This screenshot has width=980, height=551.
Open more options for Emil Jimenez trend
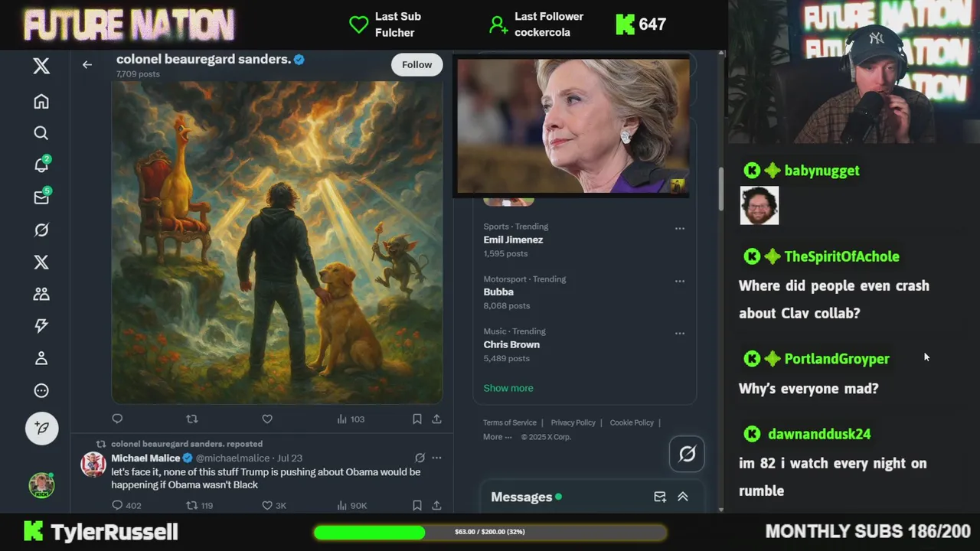coord(679,228)
